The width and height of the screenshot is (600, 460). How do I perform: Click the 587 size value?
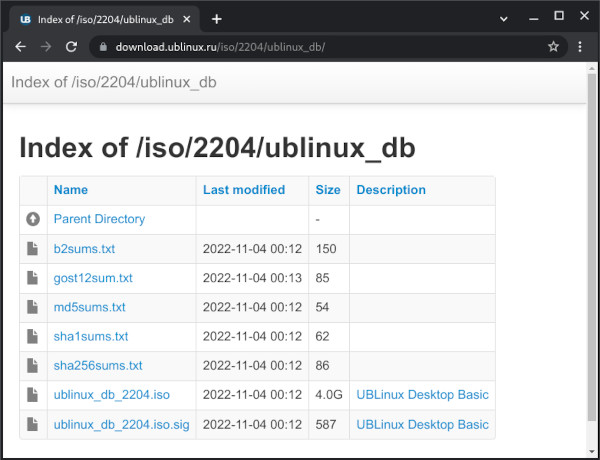click(326, 424)
